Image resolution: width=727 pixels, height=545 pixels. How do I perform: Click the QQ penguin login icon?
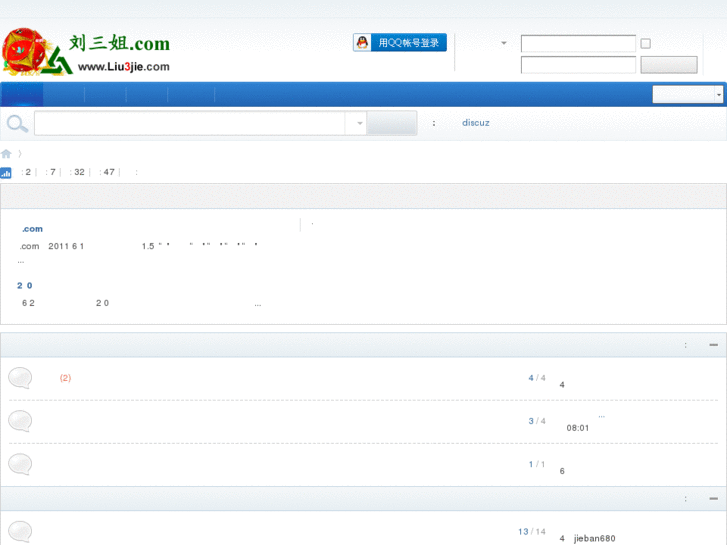pyautogui.click(x=362, y=43)
